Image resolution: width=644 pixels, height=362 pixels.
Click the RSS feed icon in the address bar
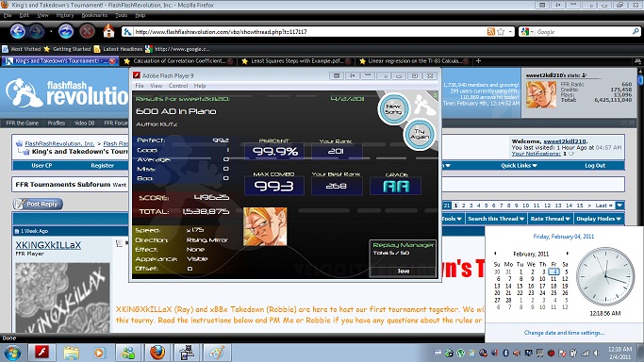point(491,32)
